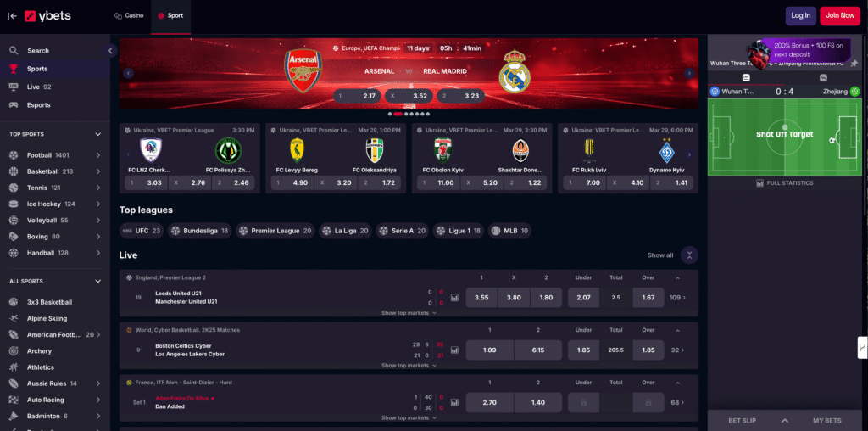The image size is (868, 431).
Task: Expand the Bet Slip panel chevron
Action: pyautogui.click(x=784, y=421)
